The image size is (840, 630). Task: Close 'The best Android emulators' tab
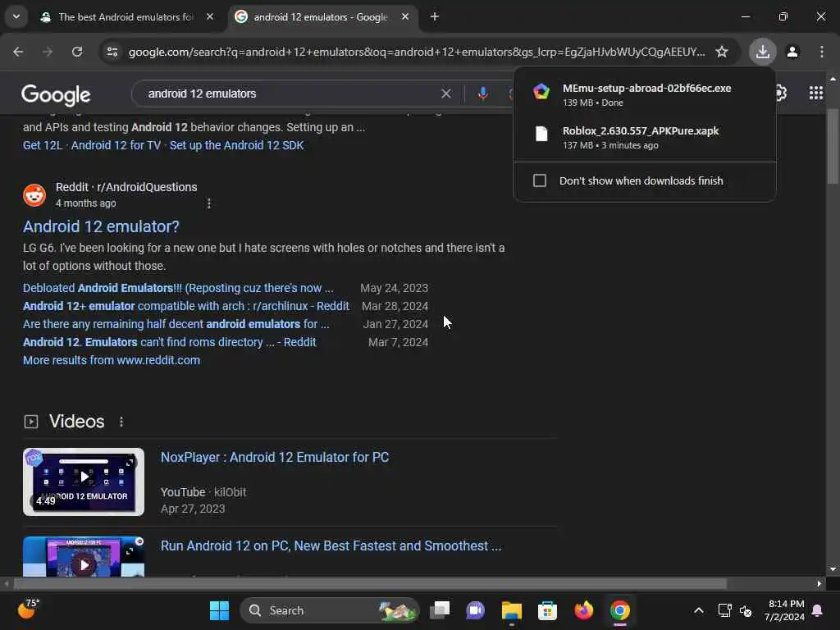click(x=210, y=17)
